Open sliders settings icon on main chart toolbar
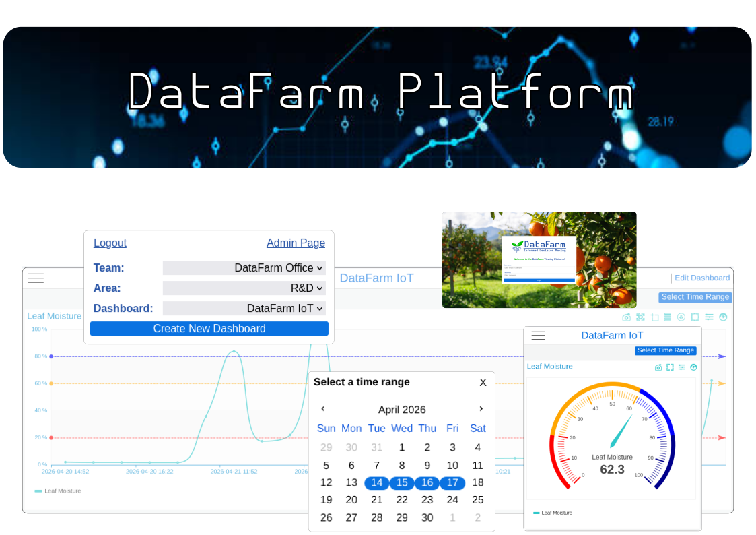 (x=709, y=317)
